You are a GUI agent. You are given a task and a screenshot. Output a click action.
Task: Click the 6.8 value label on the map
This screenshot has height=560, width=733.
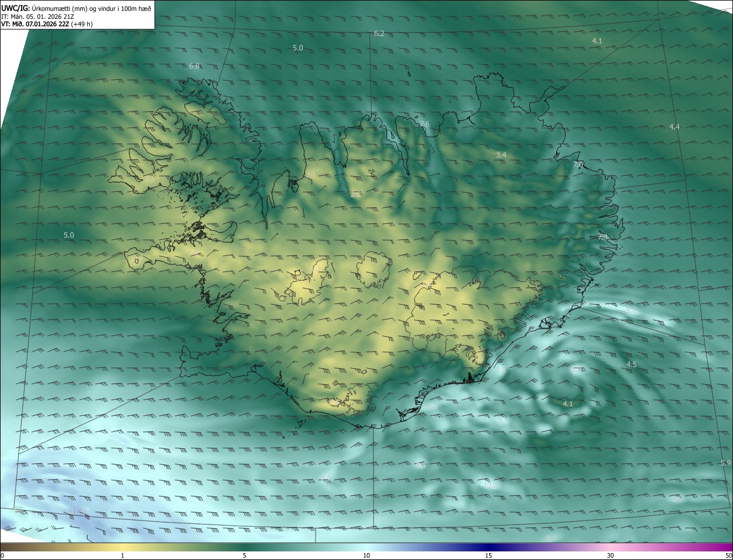click(194, 66)
